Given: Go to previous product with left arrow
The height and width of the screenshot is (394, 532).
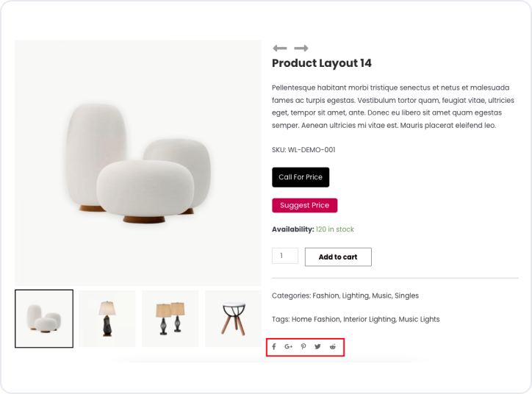Looking at the screenshot, I should click(x=280, y=49).
